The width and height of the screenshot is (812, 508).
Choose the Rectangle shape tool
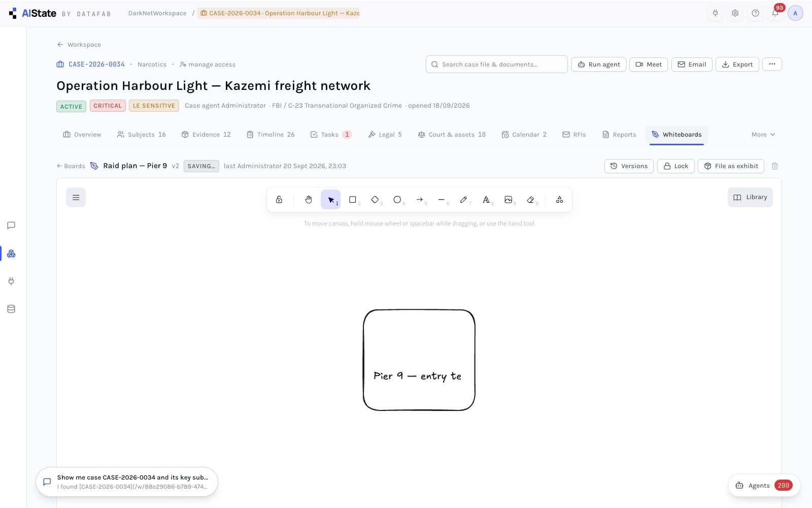[x=353, y=200]
